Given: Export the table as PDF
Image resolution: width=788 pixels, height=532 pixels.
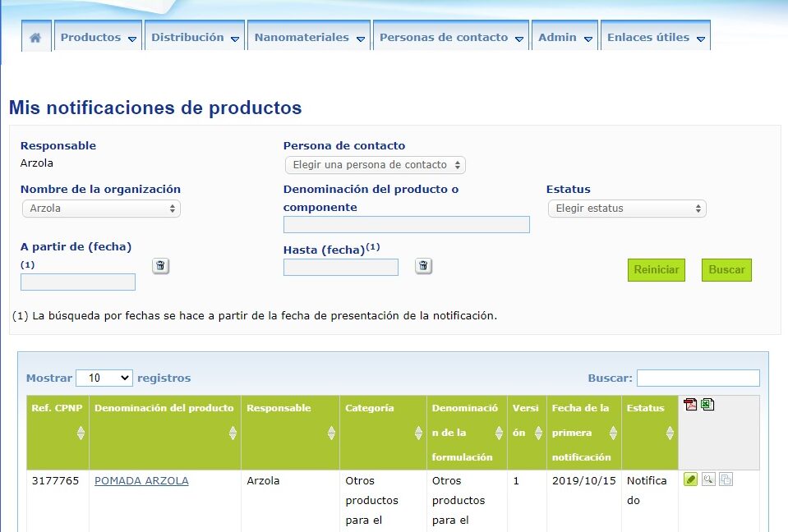Looking at the screenshot, I should click(690, 405).
